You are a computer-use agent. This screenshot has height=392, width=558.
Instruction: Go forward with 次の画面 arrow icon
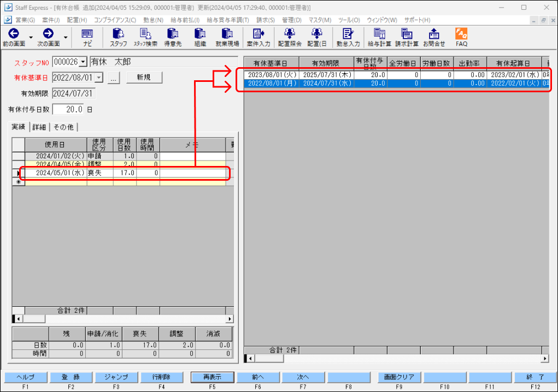click(x=48, y=34)
